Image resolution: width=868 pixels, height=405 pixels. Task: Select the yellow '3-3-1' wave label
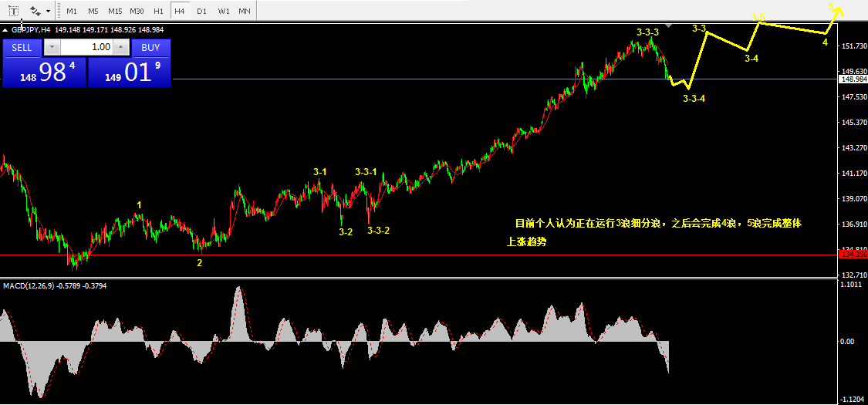366,172
